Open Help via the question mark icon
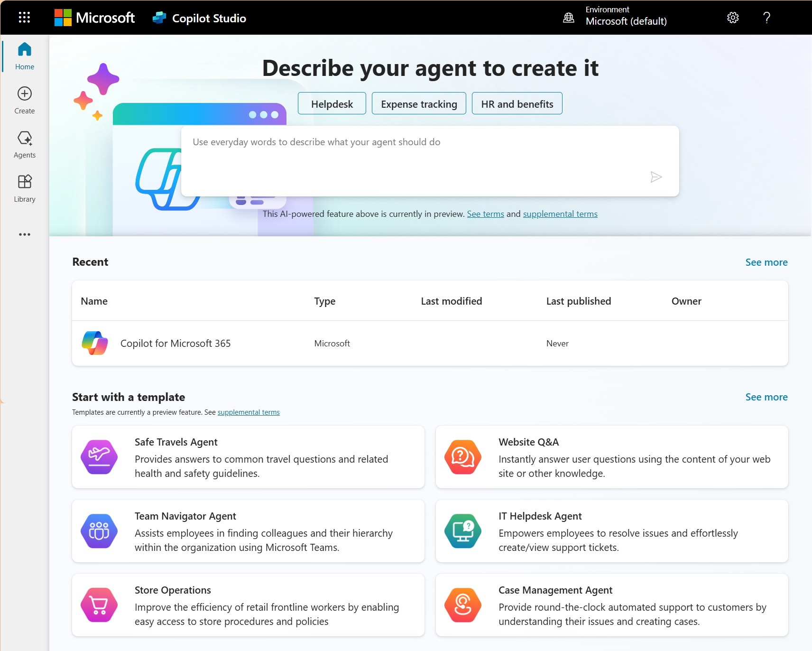The width and height of the screenshot is (812, 651). pos(766,18)
